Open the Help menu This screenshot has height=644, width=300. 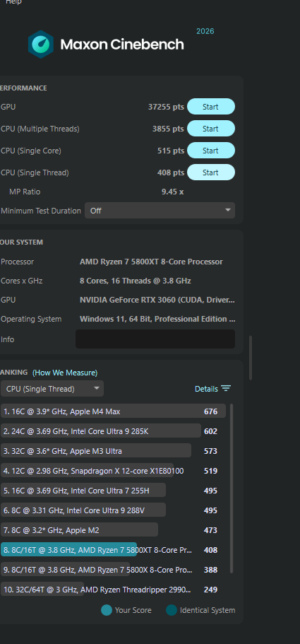coord(13,2)
